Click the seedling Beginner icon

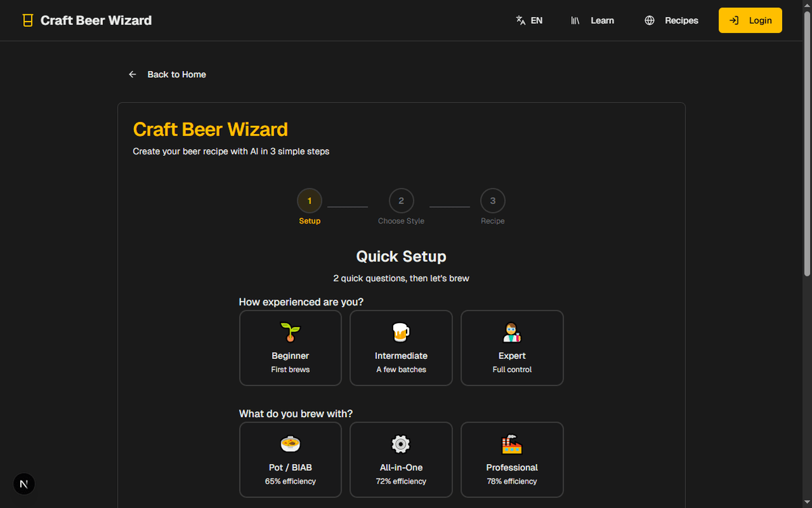290,333
